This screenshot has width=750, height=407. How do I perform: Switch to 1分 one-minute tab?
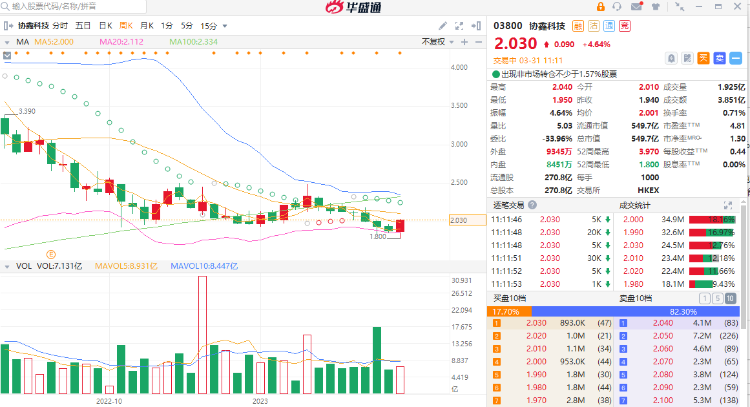(167, 26)
